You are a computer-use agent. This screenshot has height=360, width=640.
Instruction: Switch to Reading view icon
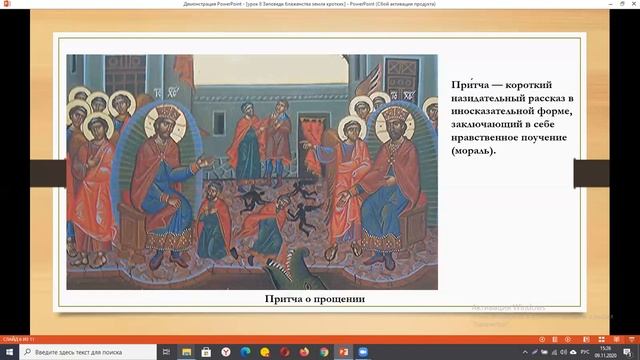[x=616, y=339]
